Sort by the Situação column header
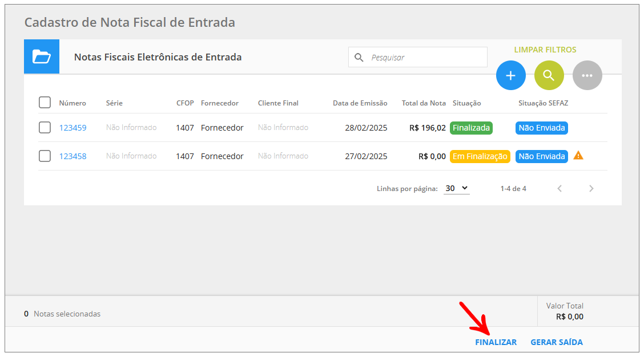This screenshot has width=644, height=357. click(x=466, y=103)
